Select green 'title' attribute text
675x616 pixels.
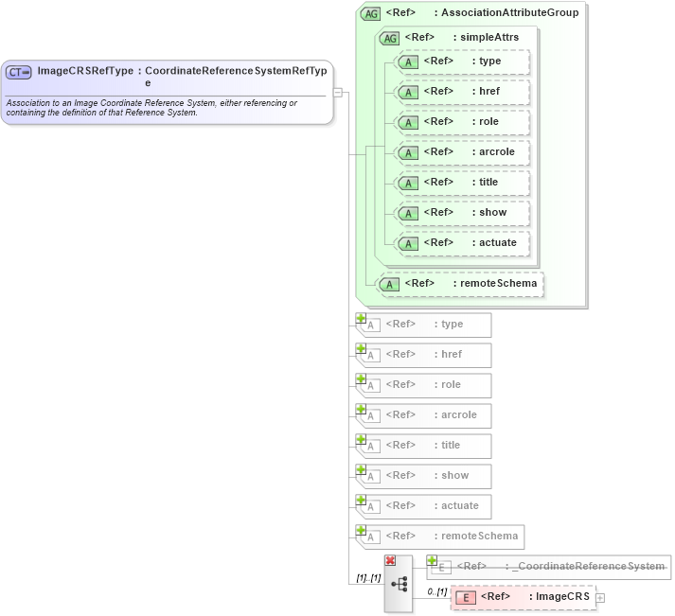click(488, 182)
